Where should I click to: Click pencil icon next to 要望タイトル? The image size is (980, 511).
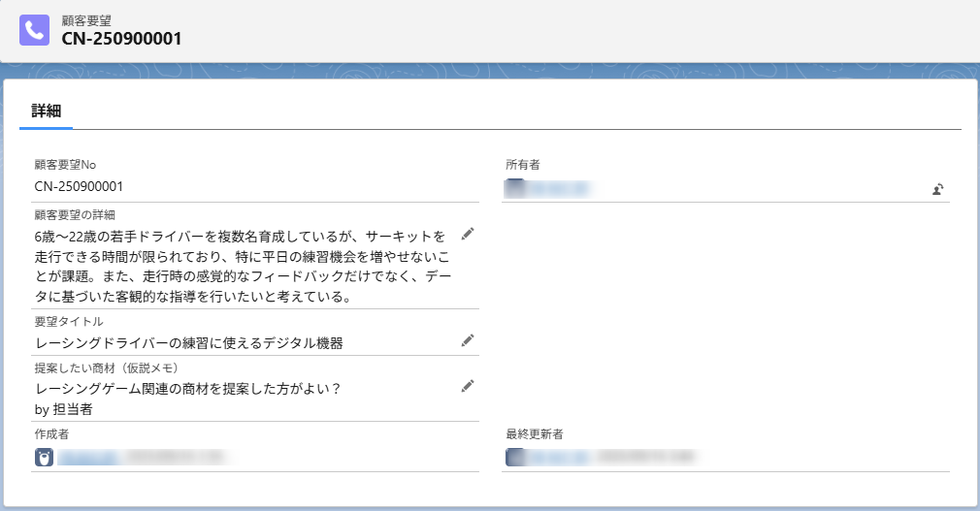point(468,339)
